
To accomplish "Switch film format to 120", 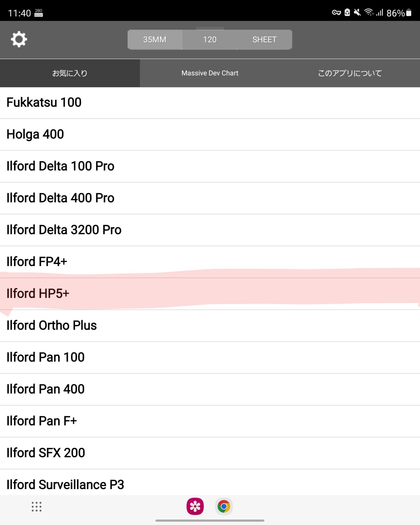I will [210, 39].
